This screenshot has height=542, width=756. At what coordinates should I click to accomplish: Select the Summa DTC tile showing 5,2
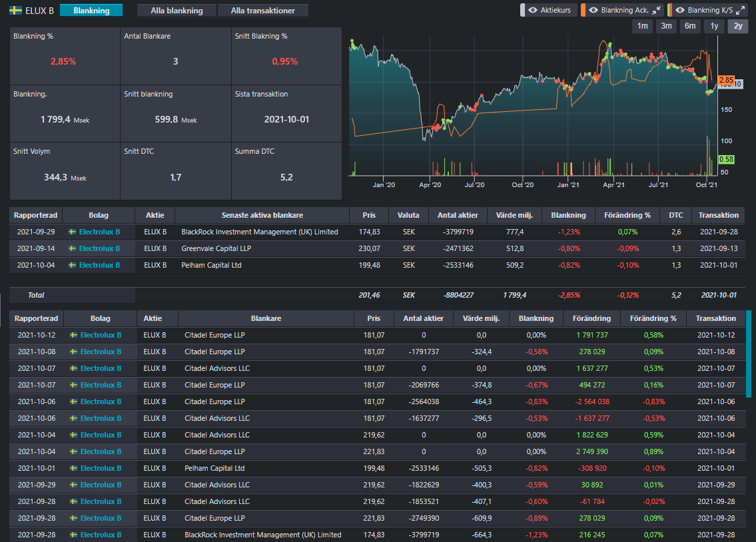(x=286, y=171)
